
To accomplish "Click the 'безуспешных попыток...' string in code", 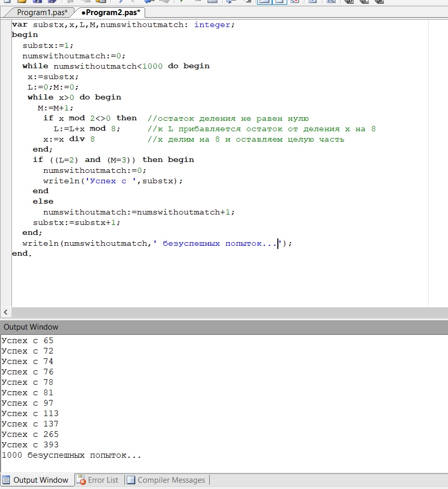I will pos(220,243).
